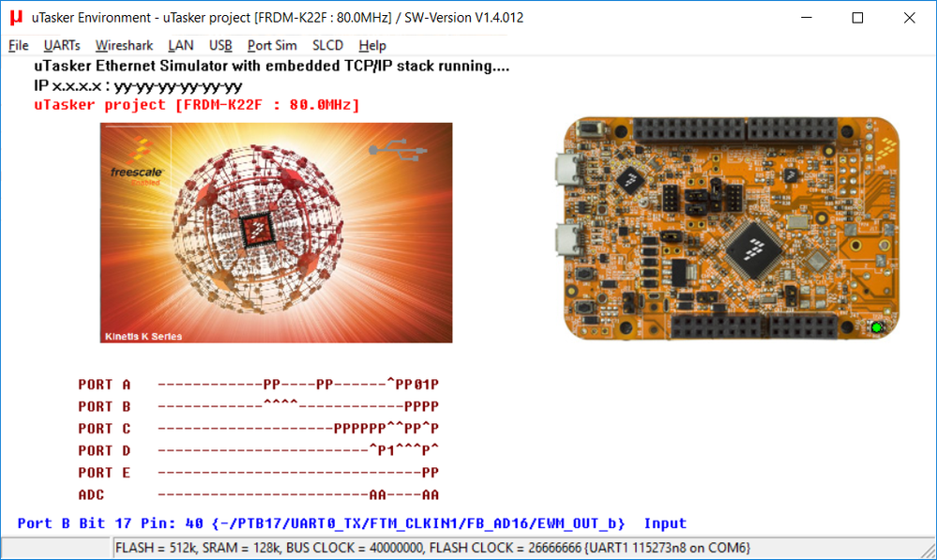Image resolution: width=937 pixels, height=560 pixels.
Task: Click the ADC input row
Action: (x=298, y=495)
